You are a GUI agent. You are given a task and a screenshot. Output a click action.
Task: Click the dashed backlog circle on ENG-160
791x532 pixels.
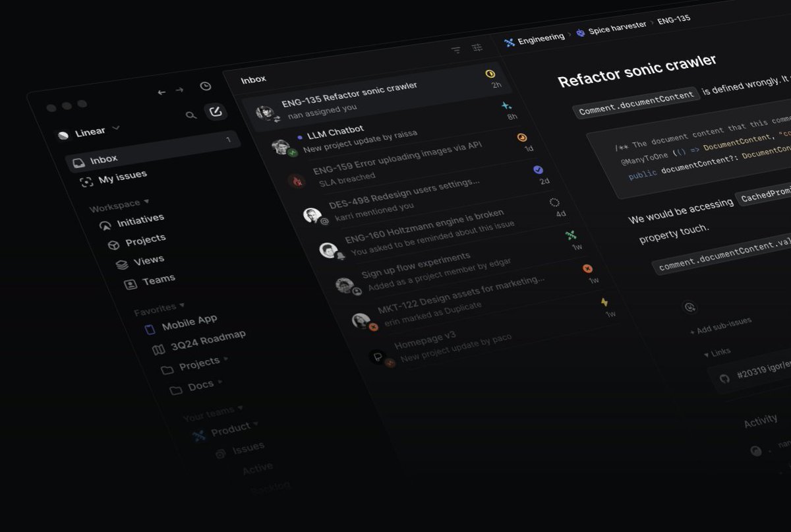554,202
